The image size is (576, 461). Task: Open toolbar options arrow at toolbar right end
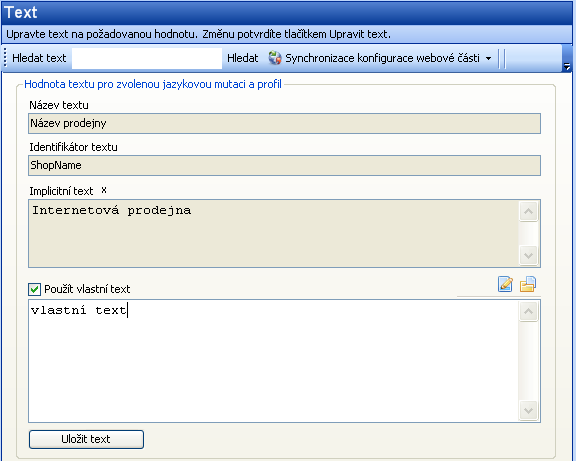tap(567, 66)
